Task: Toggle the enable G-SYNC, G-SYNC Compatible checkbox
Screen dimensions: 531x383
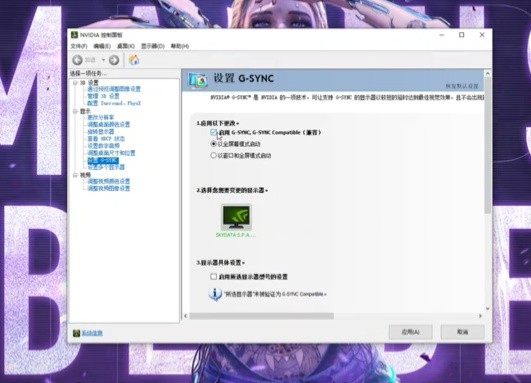Action: [x=213, y=132]
